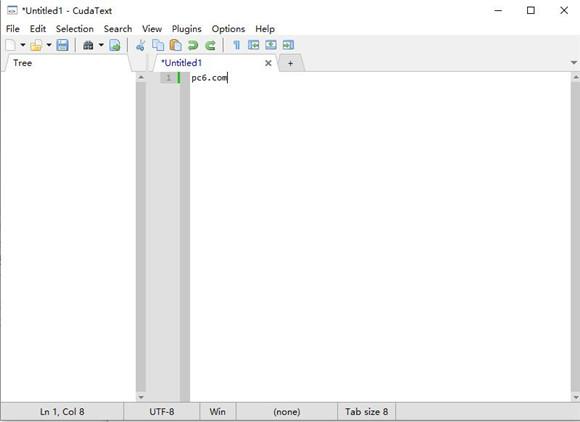Open the Plugins menu
The image size is (580, 422).
tap(186, 29)
